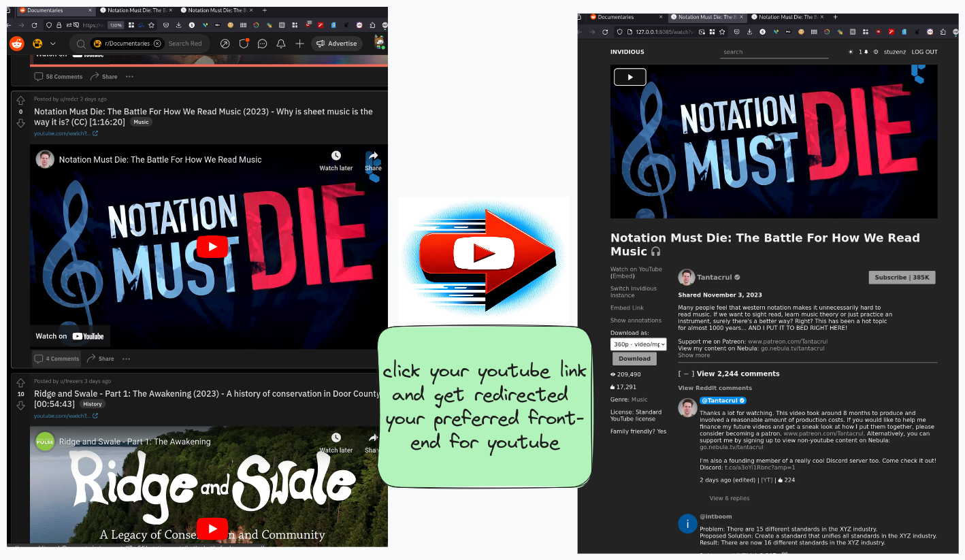Viewport: 965px width, 560px height.
Task: Select the Documentaries tab in the right browser
Action: pos(626,17)
